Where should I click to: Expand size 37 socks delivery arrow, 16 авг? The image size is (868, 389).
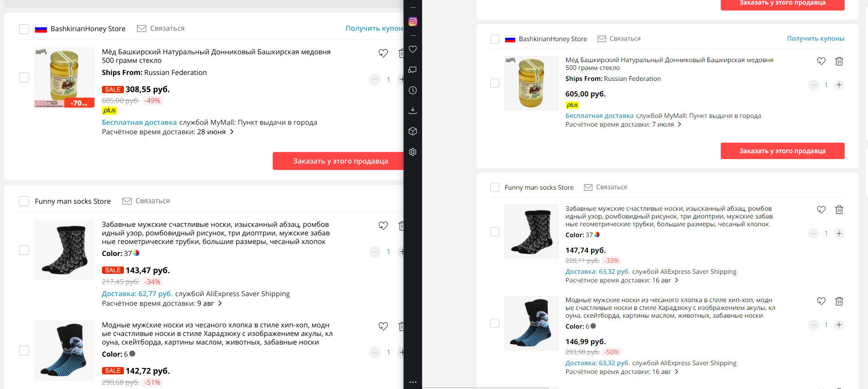click(676, 280)
